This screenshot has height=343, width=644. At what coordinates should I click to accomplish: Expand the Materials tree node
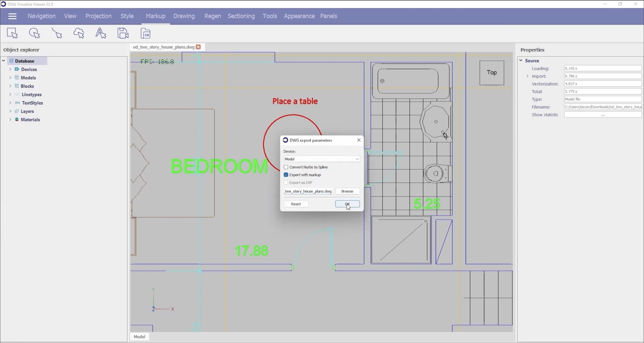click(10, 119)
